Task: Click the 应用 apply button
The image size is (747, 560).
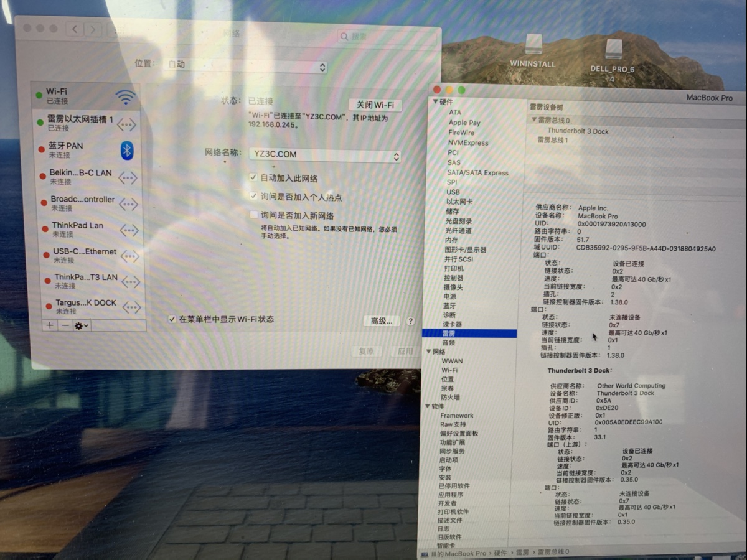Action: pyautogui.click(x=405, y=352)
